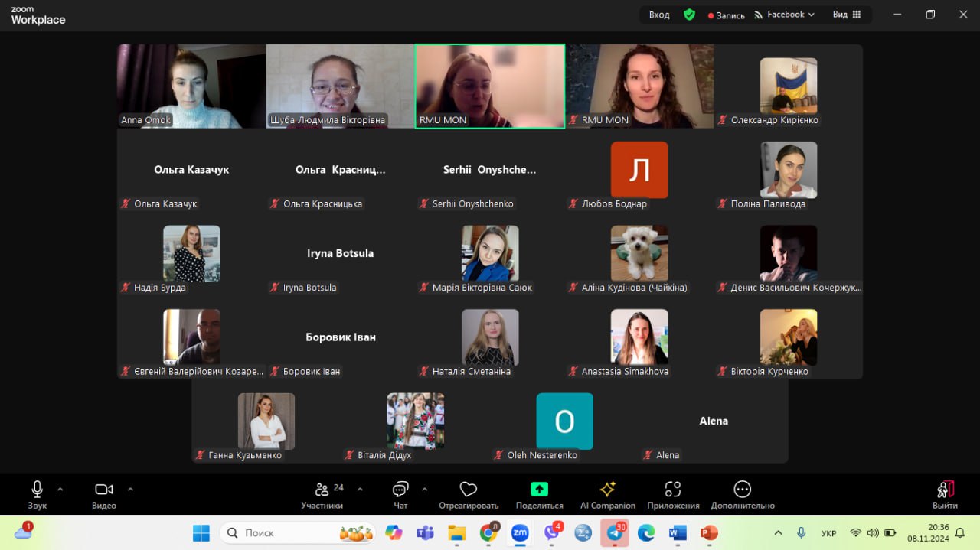Click the green Поделиться share screen icon
This screenshot has height=550, width=980.
coord(539,490)
